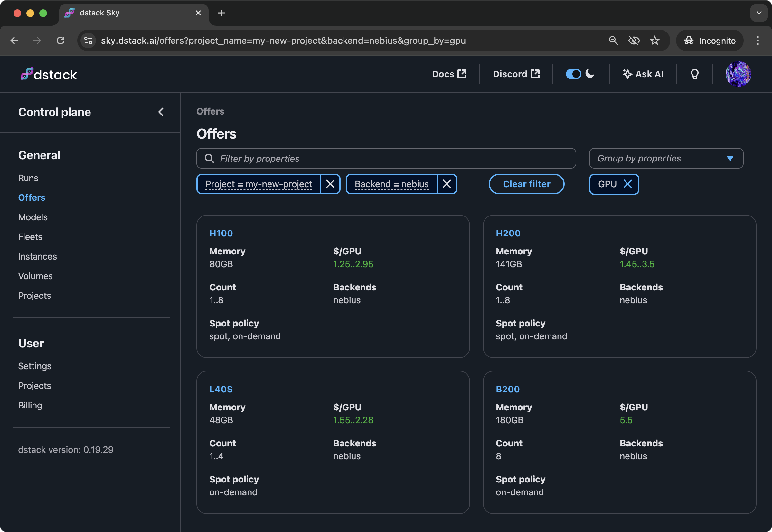The height and width of the screenshot is (532, 772).
Task: Remove the Backend nebius filter
Action: point(447,184)
